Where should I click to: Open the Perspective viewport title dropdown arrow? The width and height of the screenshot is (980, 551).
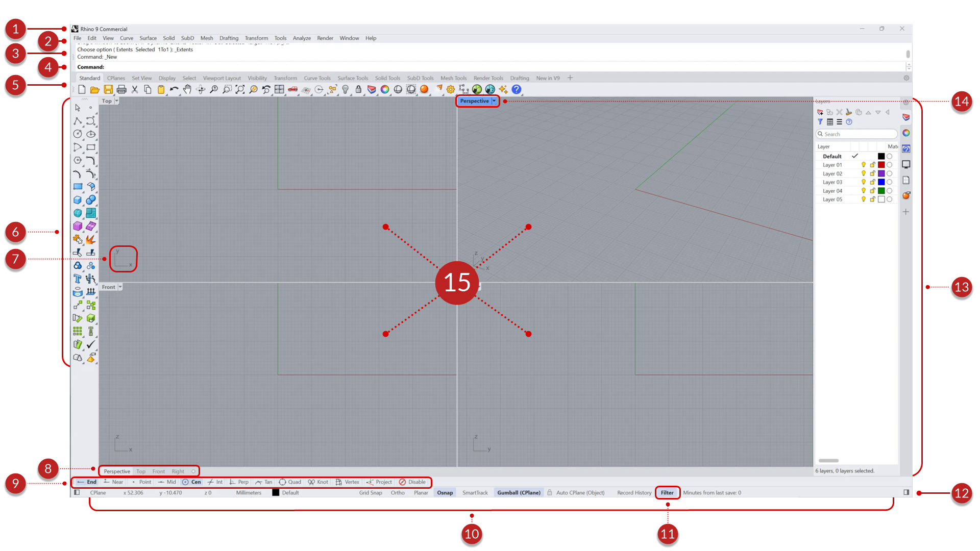(x=494, y=101)
